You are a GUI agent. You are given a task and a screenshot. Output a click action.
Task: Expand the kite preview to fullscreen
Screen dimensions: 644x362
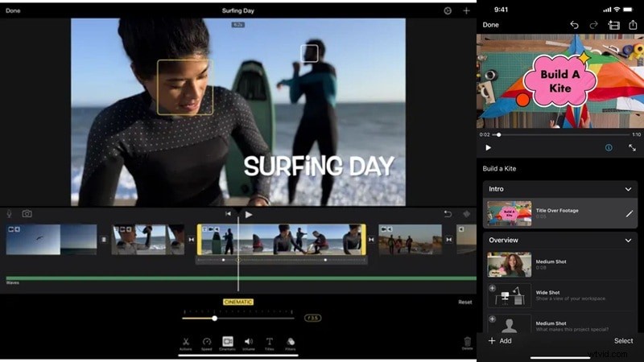(632, 148)
